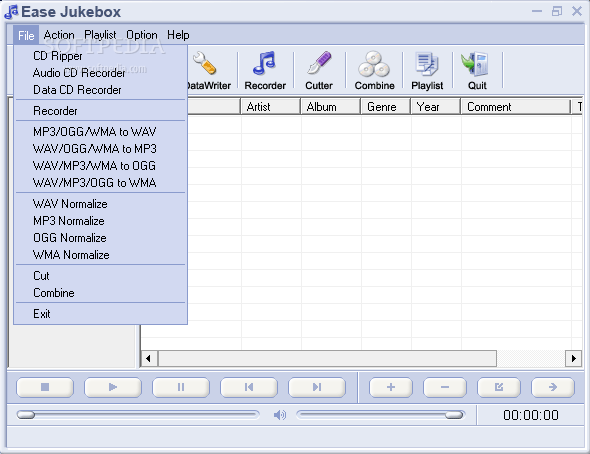
Task: Click the Ease Jukebox title bar icon
Action: coord(11,12)
